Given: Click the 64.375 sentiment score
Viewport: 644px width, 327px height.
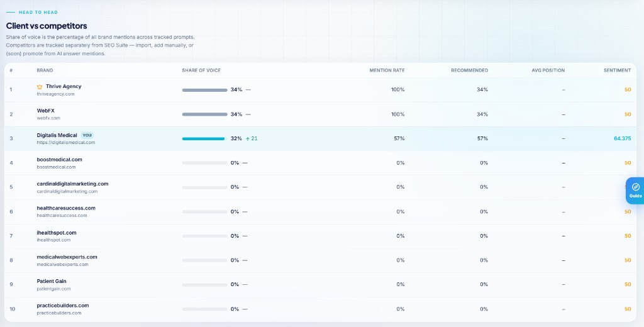Looking at the screenshot, I should (622, 138).
